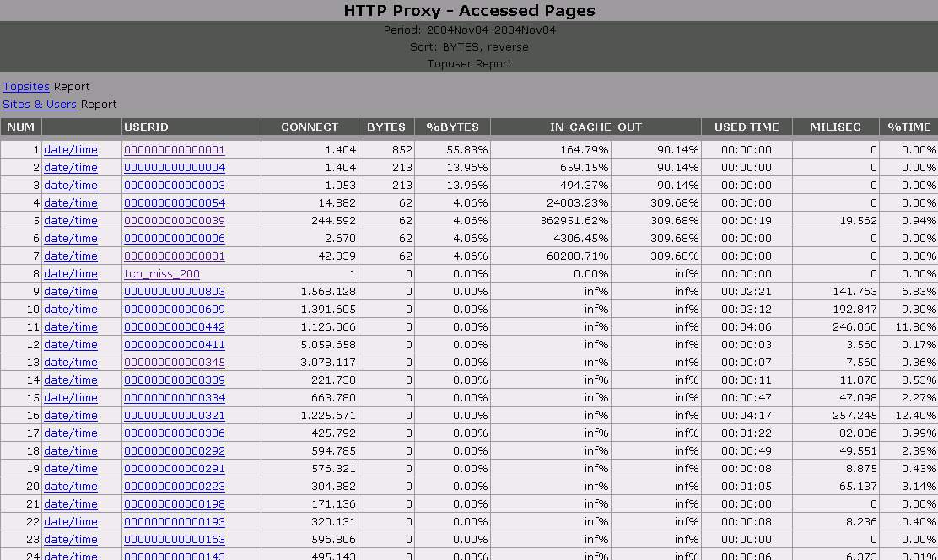The image size is (938, 560).
Task: Open user 000000000000292 link
Action: tap(175, 451)
